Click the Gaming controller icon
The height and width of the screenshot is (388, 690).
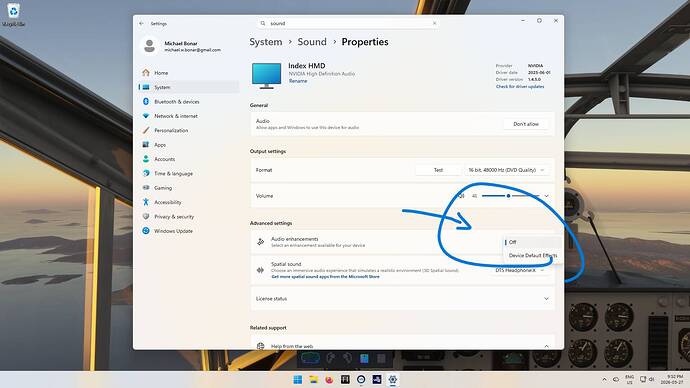coord(146,187)
